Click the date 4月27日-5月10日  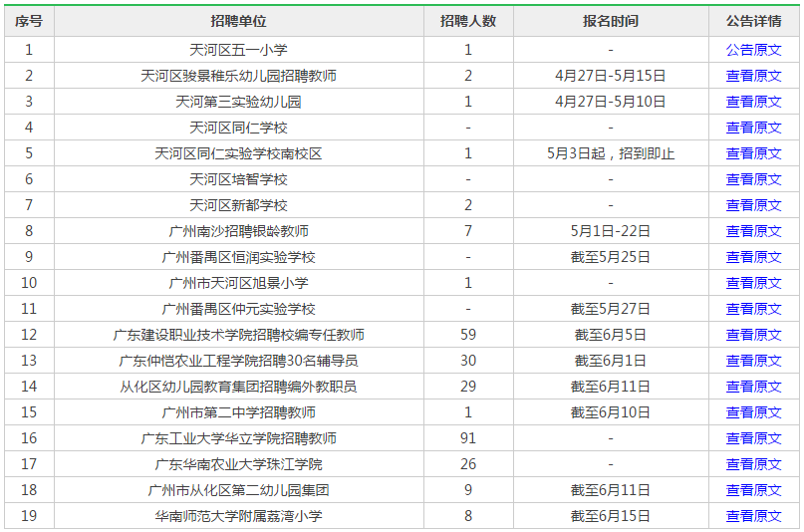(x=610, y=102)
